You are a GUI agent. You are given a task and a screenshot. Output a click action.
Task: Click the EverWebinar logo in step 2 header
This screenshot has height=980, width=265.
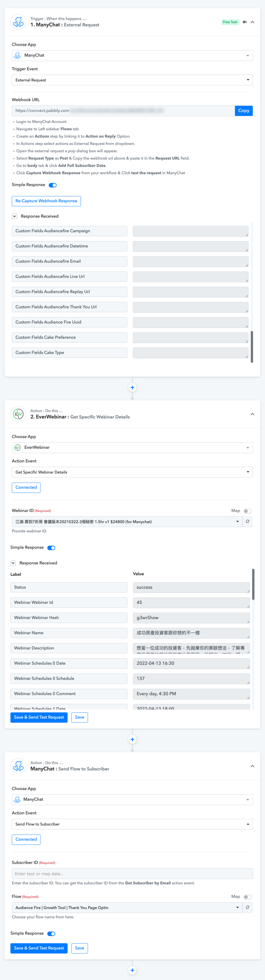click(18, 414)
